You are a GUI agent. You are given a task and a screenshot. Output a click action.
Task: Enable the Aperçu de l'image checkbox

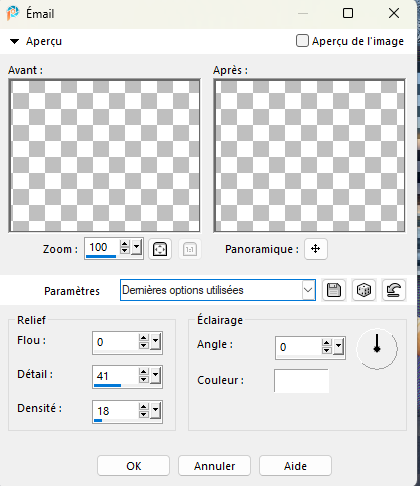click(x=302, y=41)
